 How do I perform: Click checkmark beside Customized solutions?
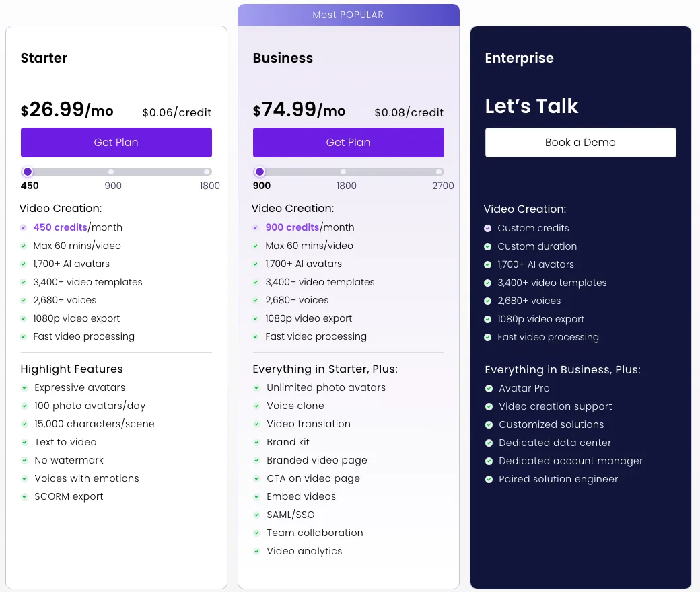489,424
